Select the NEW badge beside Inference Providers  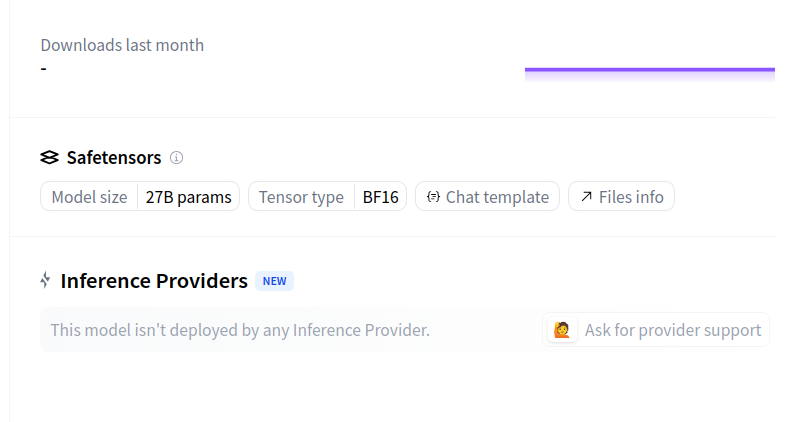tap(274, 281)
